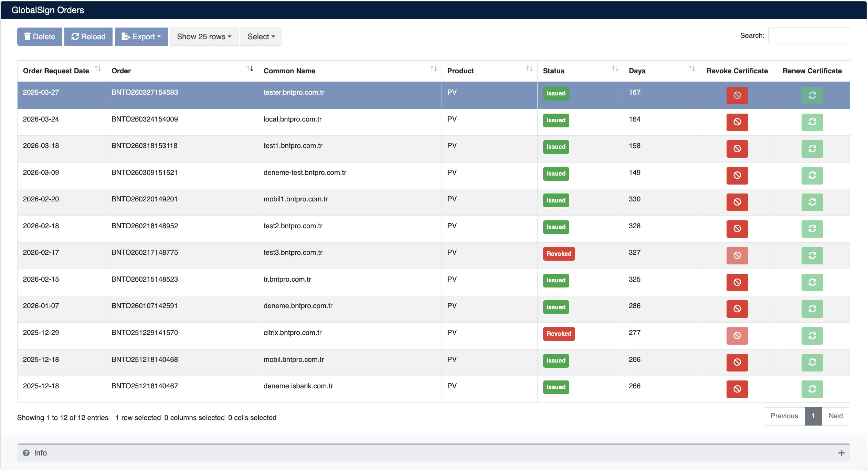Click days value 149

(x=635, y=172)
